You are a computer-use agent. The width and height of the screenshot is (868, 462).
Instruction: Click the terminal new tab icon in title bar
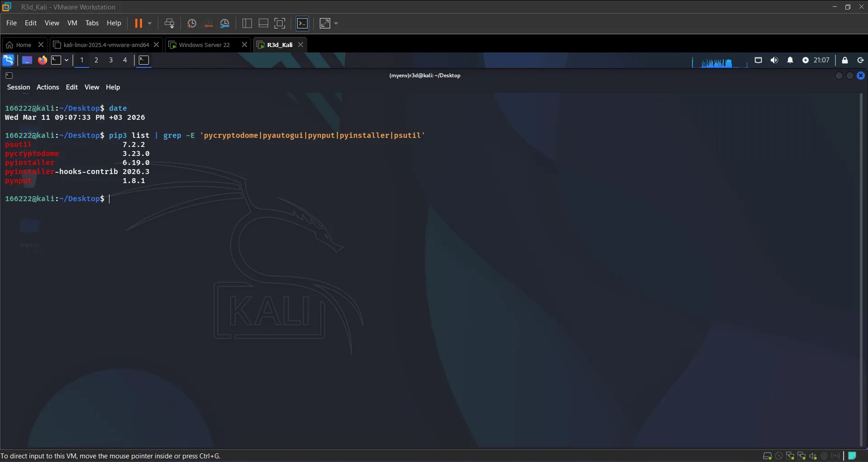pyautogui.click(x=9, y=75)
